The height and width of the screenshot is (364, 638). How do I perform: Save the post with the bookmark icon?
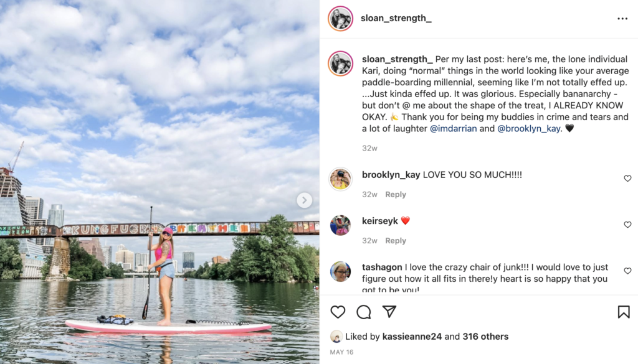click(623, 312)
